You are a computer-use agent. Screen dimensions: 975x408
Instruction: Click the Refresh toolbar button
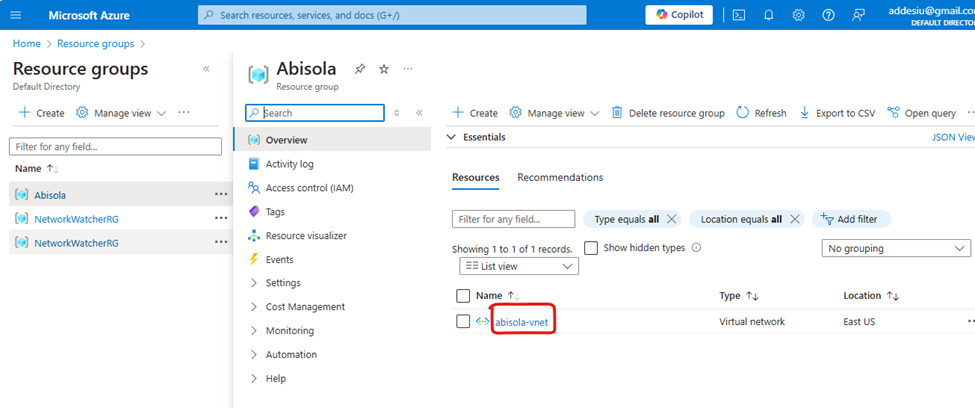(x=761, y=113)
